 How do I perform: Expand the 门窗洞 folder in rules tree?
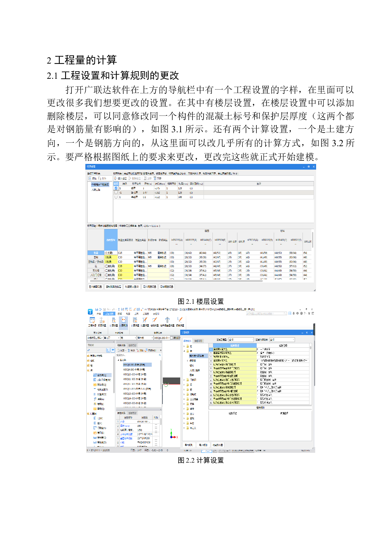tap(184, 380)
